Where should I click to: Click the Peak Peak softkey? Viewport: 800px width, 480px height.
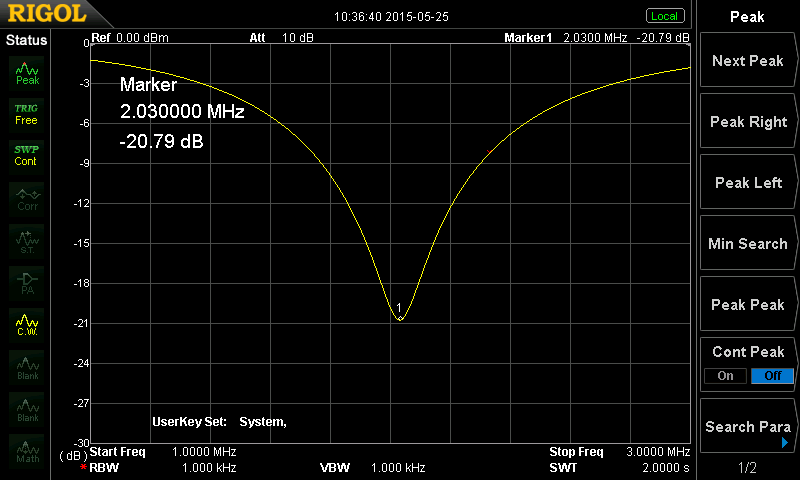coord(747,305)
